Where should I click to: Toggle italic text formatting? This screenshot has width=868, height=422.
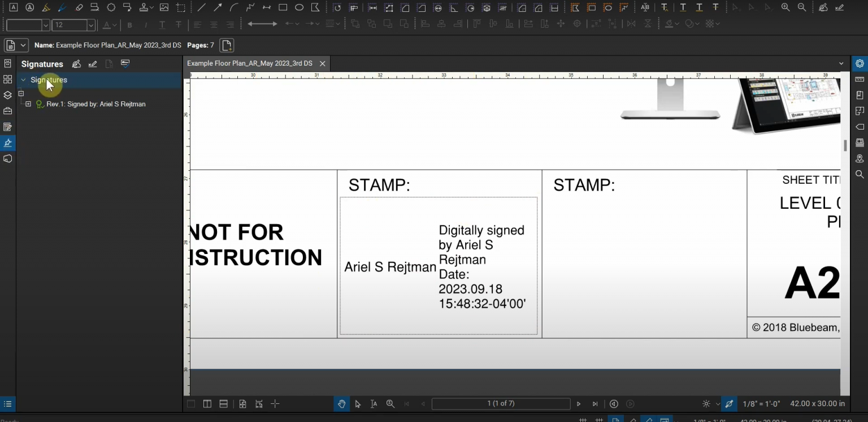[x=145, y=25]
